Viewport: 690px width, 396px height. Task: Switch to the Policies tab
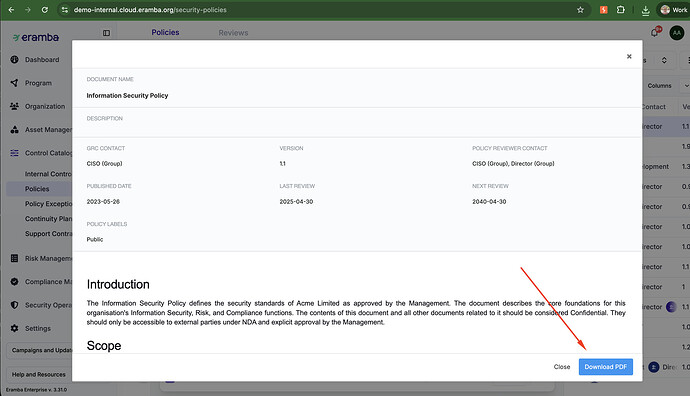pos(165,33)
